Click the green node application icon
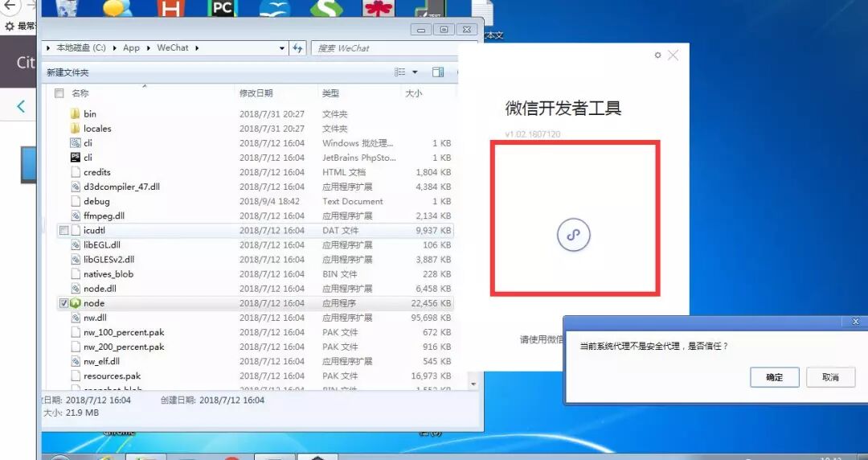Image resolution: width=868 pixels, height=460 pixels. 76,303
